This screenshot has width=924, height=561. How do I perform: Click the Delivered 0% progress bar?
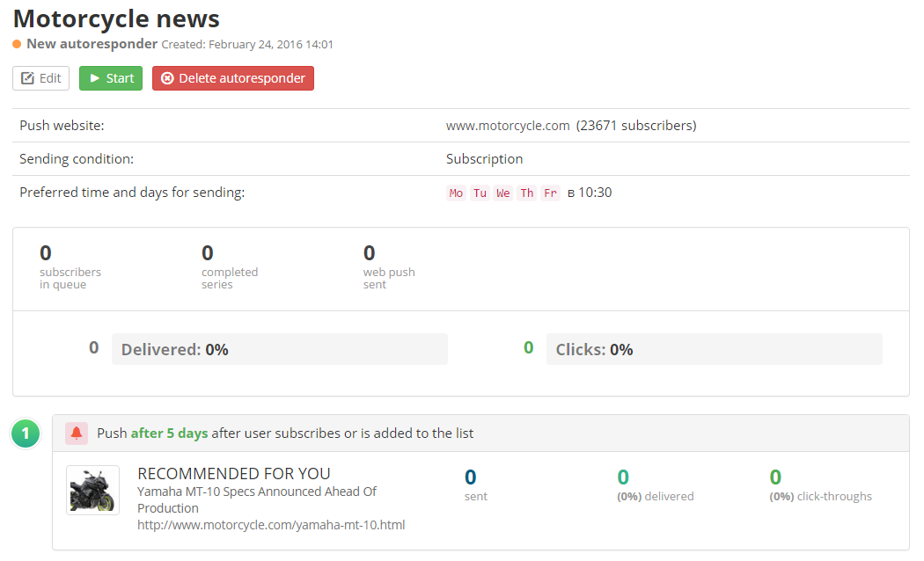(x=279, y=349)
